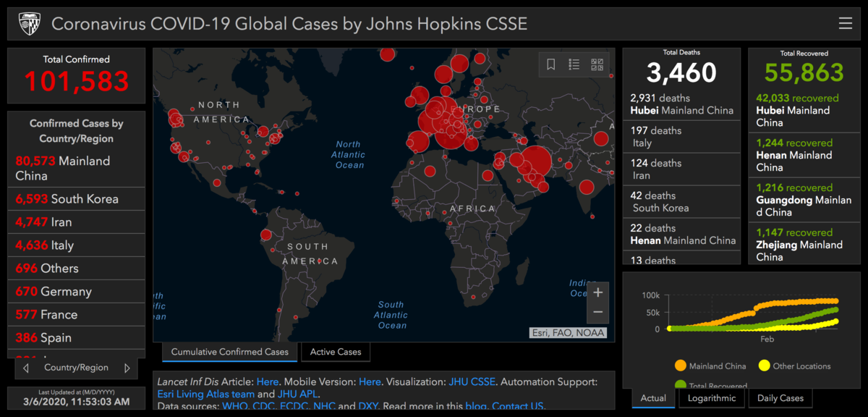Viewport: 868px width, 417px height.
Task: Select '670 Germany' in country list
Action: [x=76, y=292]
